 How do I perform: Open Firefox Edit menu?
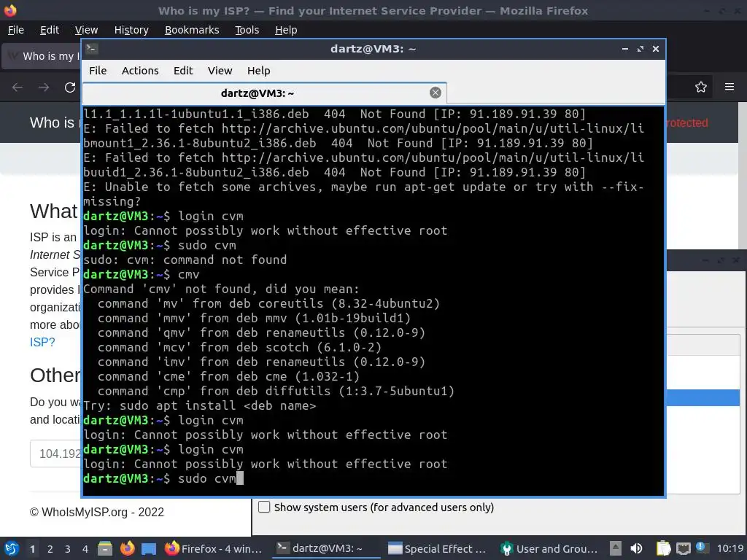point(50,30)
